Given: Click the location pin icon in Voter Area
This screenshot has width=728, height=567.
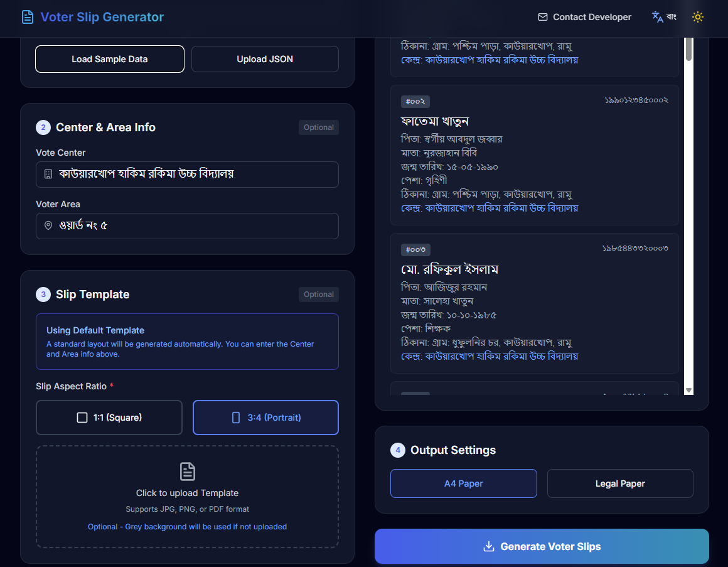Looking at the screenshot, I should (48, 225).
